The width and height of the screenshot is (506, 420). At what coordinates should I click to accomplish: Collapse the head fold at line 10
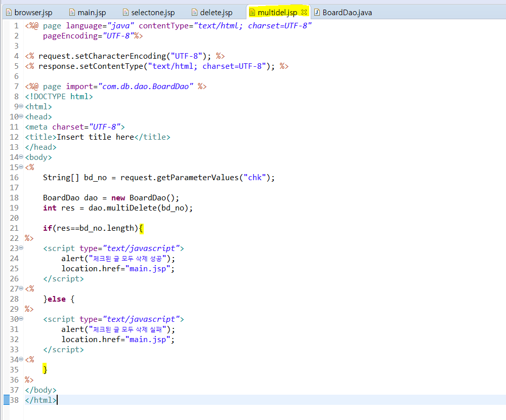(x=21, y=116)
